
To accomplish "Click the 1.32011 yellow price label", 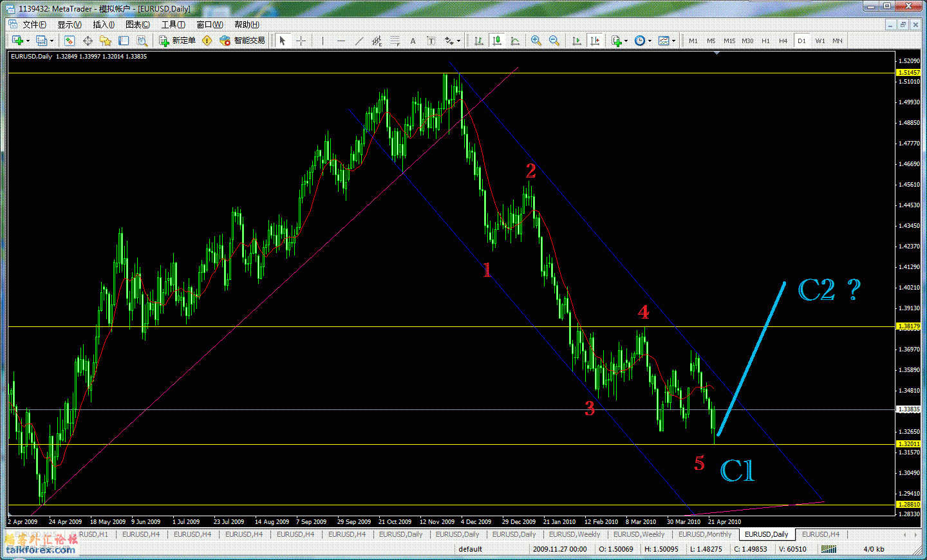I will (x=908, y=444).
